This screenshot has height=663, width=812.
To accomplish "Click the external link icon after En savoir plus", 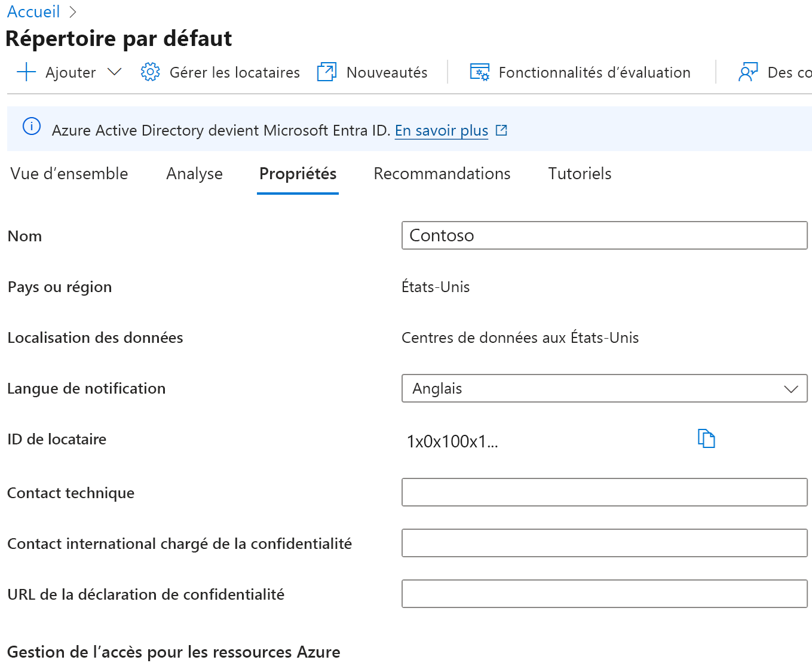I will coord(502,130).
